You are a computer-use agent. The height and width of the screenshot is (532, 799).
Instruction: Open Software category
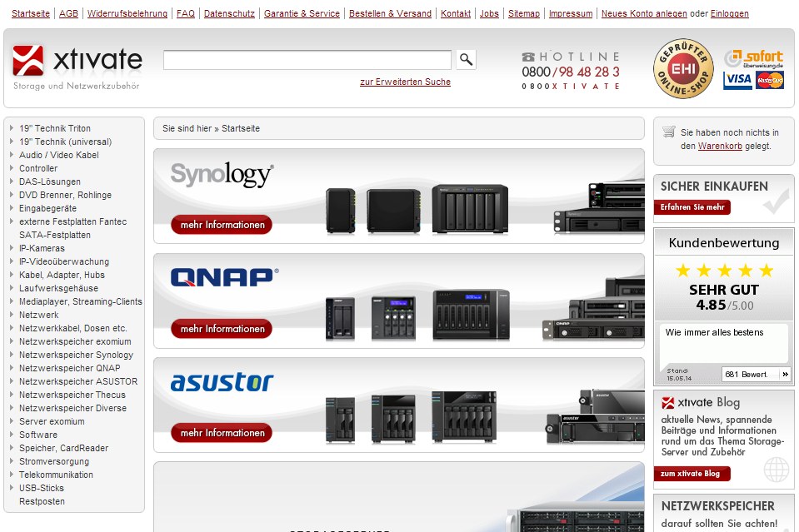[x=38, y=435]
